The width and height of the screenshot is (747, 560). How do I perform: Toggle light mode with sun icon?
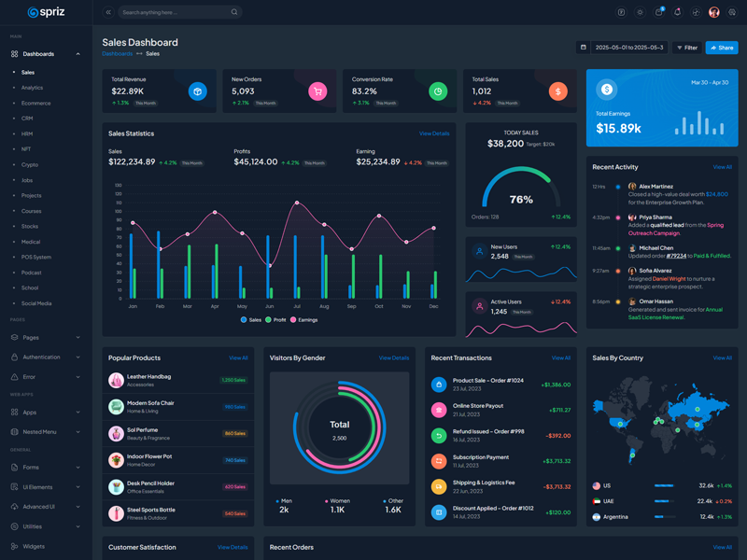tap(640, 12)
